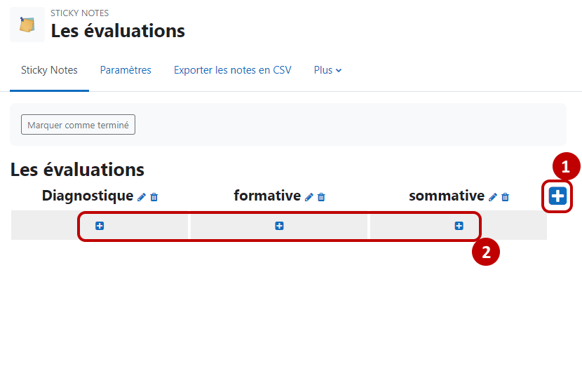Click the pencil icon beside Diagnostique
The width and height of the screenshot is (582, 392).
142,197
